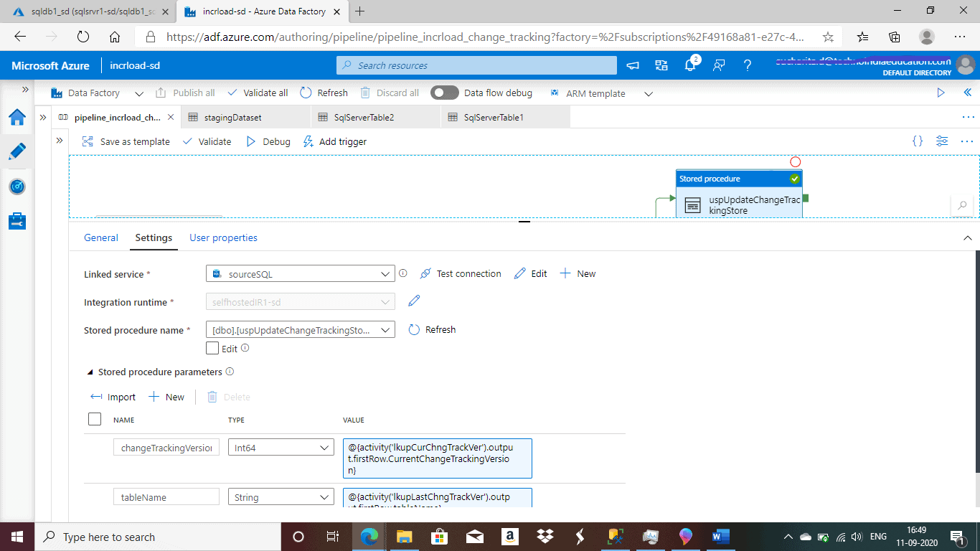Open the SqlServerTable2 tab
Screen dimensions: 980x551
point(376,117)
